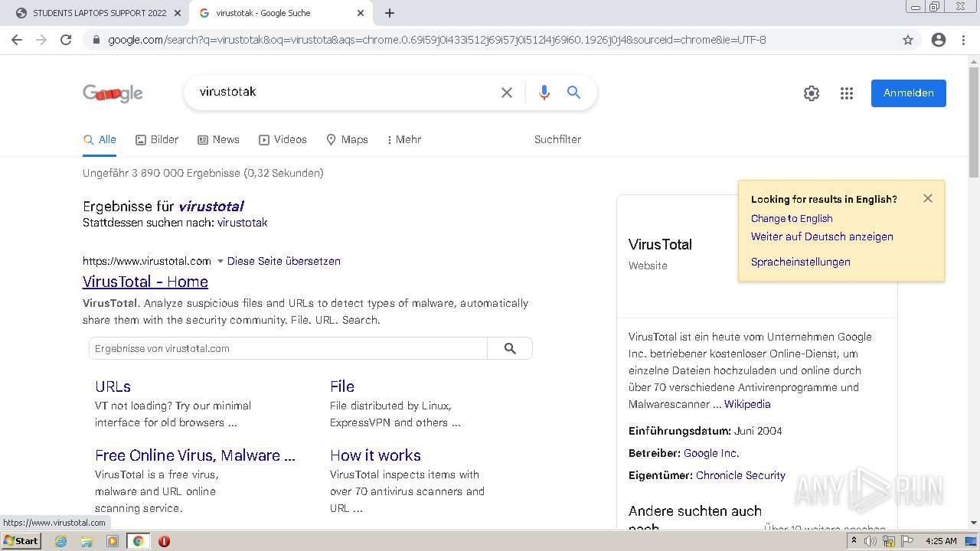Switch to the Maps tab
Viewport: 980px width, 551px height.
click(347, 139)
